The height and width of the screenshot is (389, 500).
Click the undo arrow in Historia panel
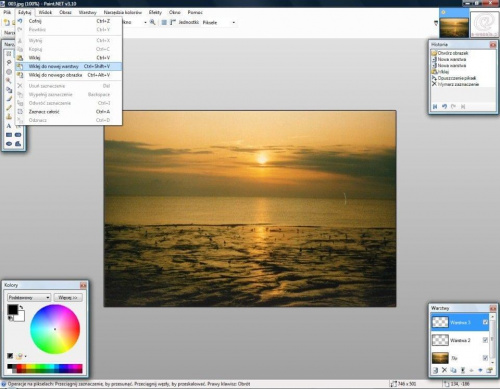tap(444, 107)
